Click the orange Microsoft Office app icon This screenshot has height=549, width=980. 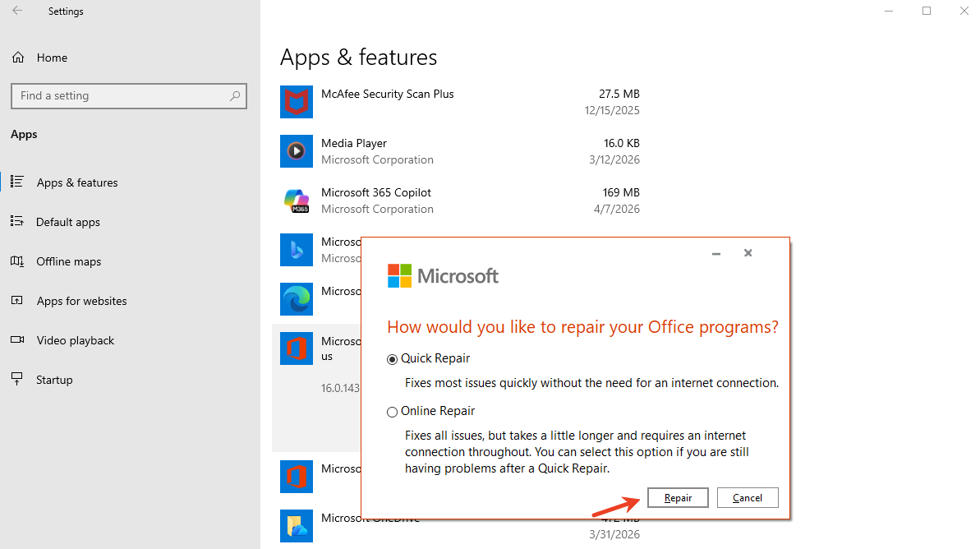click(297, 348)
